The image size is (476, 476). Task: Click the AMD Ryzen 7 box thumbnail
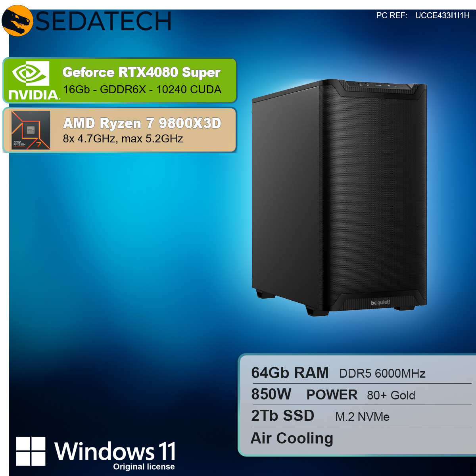31,130
